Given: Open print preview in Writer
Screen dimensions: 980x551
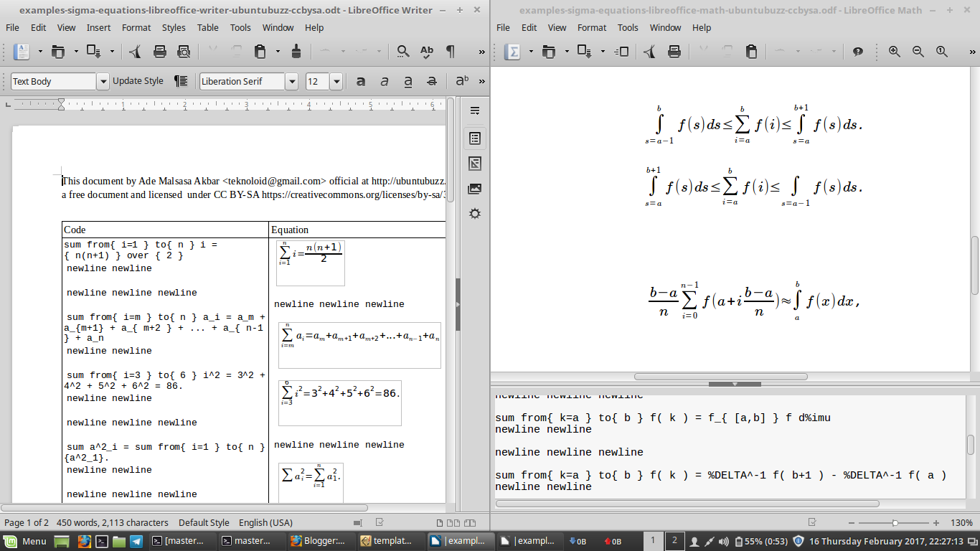Looking at the screenshot, I should coord(183,51).
